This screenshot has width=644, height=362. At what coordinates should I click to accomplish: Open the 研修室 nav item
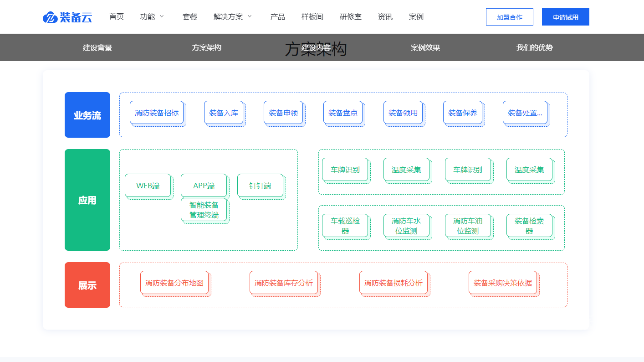coord(351,17)
